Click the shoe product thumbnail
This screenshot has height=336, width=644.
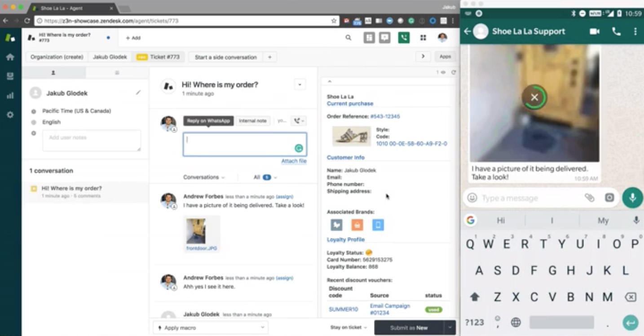[351, 136]
